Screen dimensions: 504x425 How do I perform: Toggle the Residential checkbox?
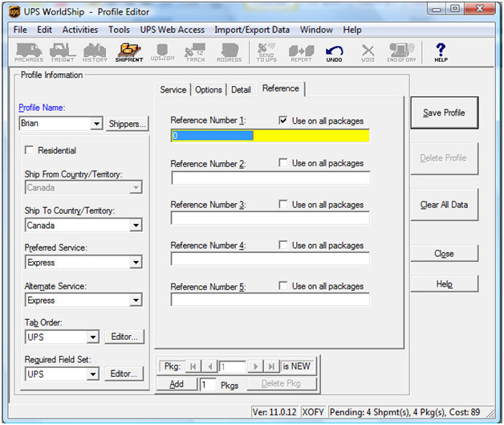29,150
